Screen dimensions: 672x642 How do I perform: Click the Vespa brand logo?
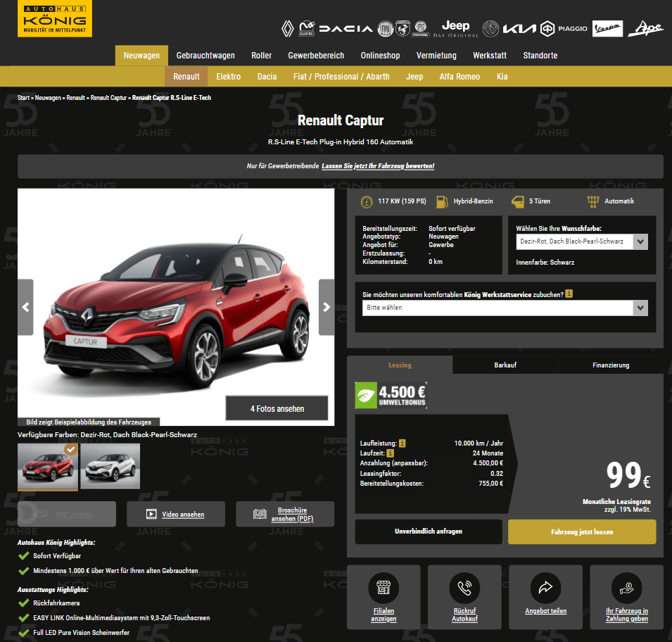pos(607,29)
